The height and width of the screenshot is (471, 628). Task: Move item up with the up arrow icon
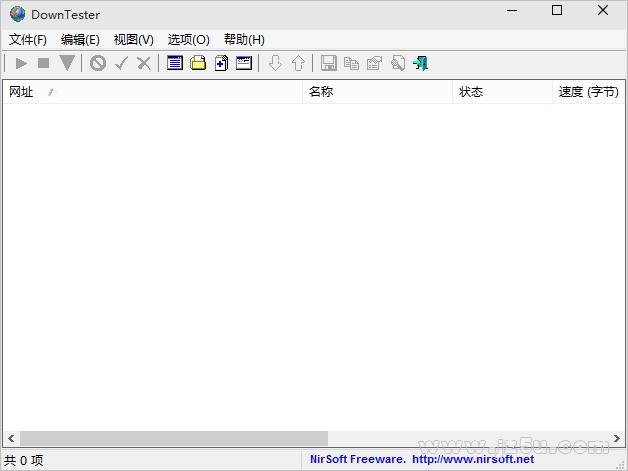coord(298,63)
